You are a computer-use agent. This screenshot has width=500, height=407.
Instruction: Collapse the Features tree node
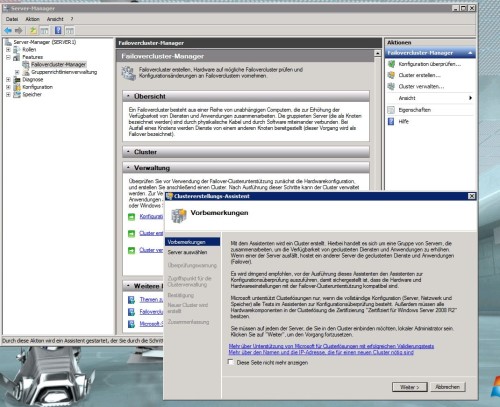[x=8, y=57]
